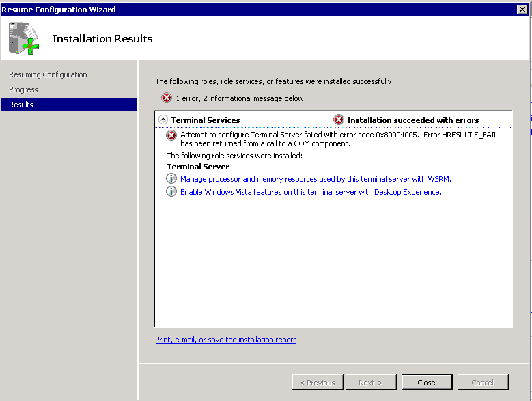Image resolution: width=532 pixels, height=401 pixels.
Task: Click '1 error, 2 informational message below' text
Action: coord(240,98)
